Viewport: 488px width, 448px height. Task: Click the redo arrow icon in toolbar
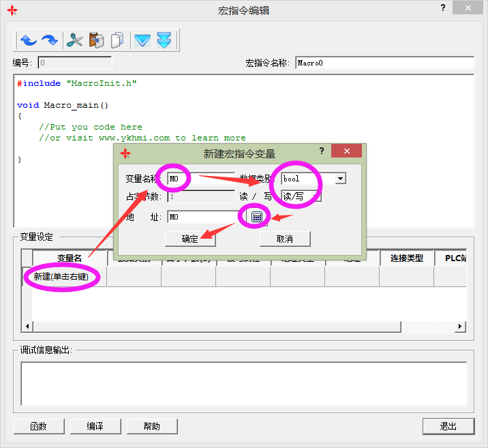(49, 40)
